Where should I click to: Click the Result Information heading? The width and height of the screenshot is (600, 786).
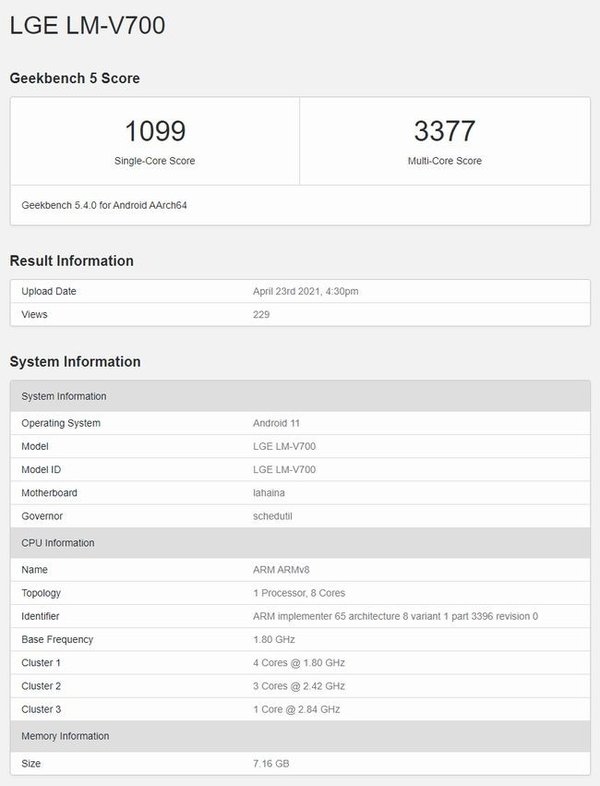tap(72, 261)
